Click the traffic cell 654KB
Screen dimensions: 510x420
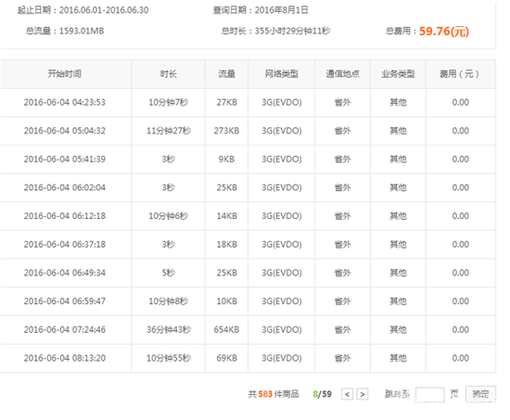click(226, 329)
